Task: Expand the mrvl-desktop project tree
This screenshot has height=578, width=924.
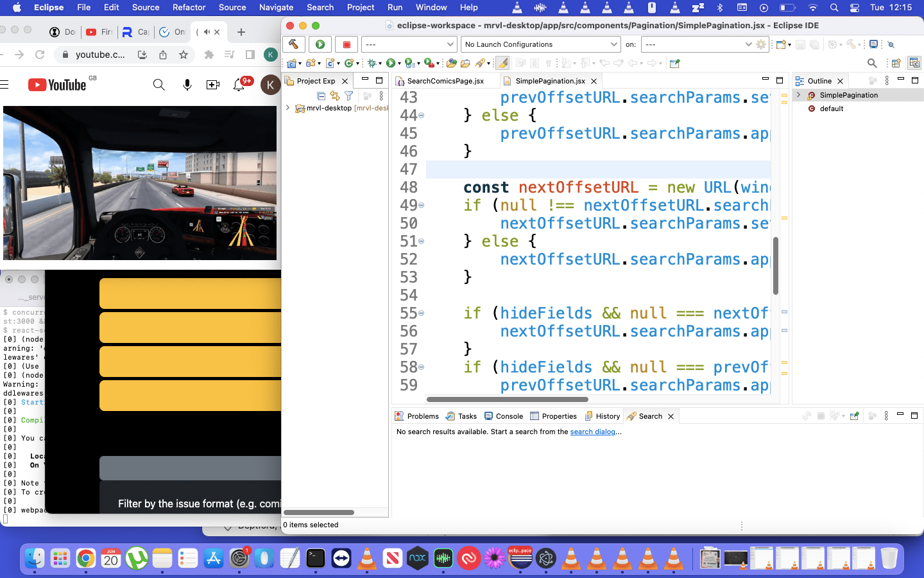Action: 288,108
